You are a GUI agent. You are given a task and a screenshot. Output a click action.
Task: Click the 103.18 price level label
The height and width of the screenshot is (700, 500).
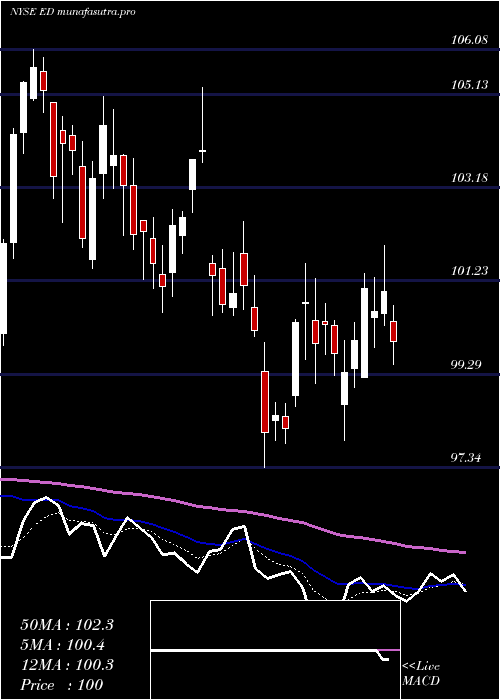point(469,178)
